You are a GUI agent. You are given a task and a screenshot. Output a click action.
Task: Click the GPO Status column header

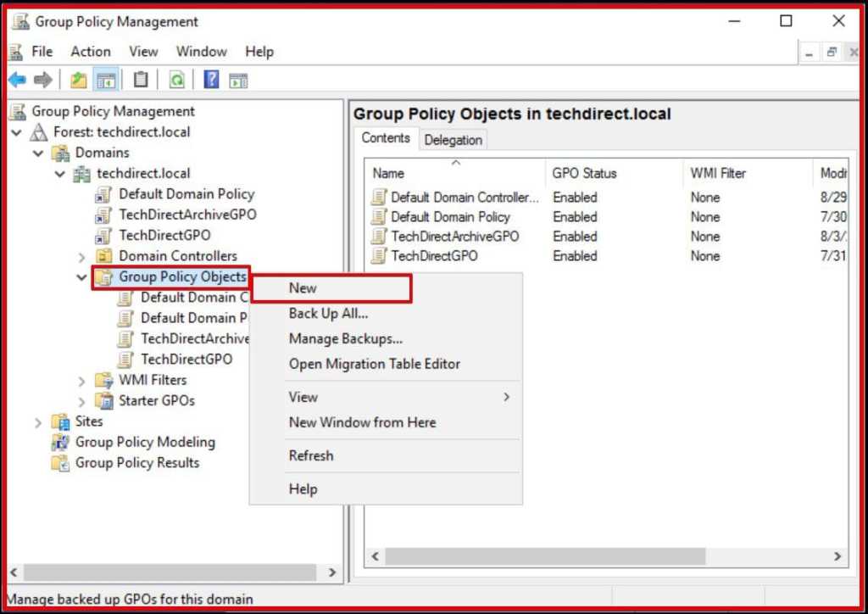click(x=584, y=173)
